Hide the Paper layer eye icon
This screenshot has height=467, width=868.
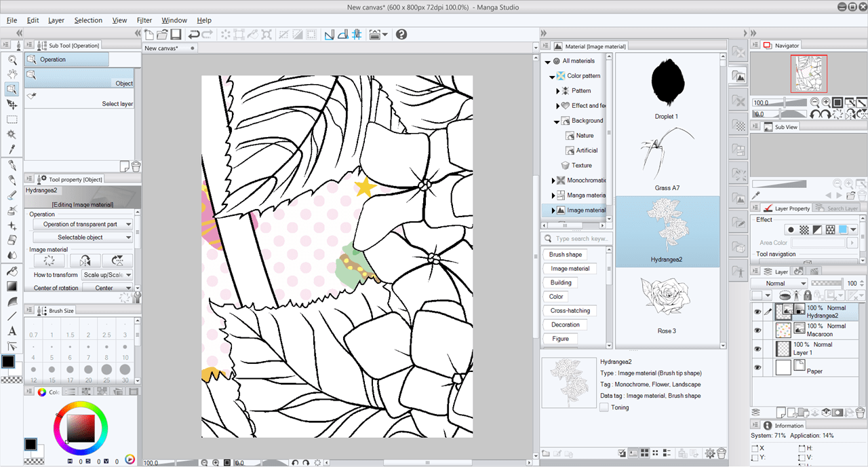click(757, 367)
